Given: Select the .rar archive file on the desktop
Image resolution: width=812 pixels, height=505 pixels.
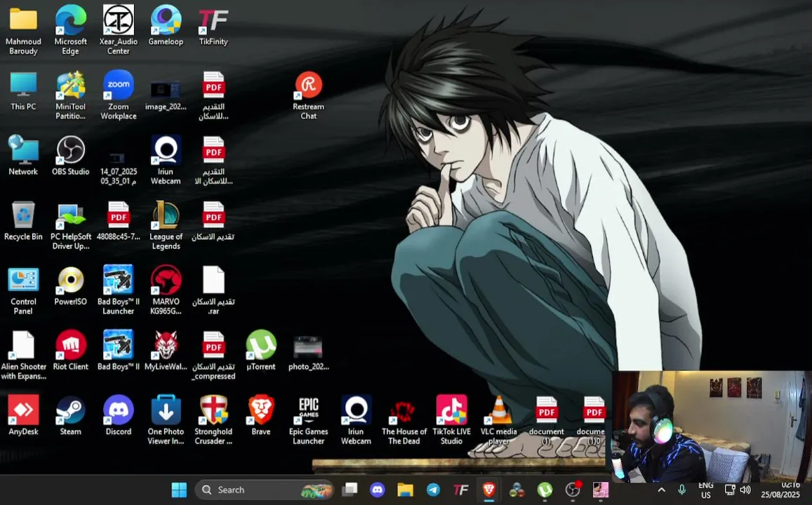Looking at the screenshot, I should tap(213, 291).
